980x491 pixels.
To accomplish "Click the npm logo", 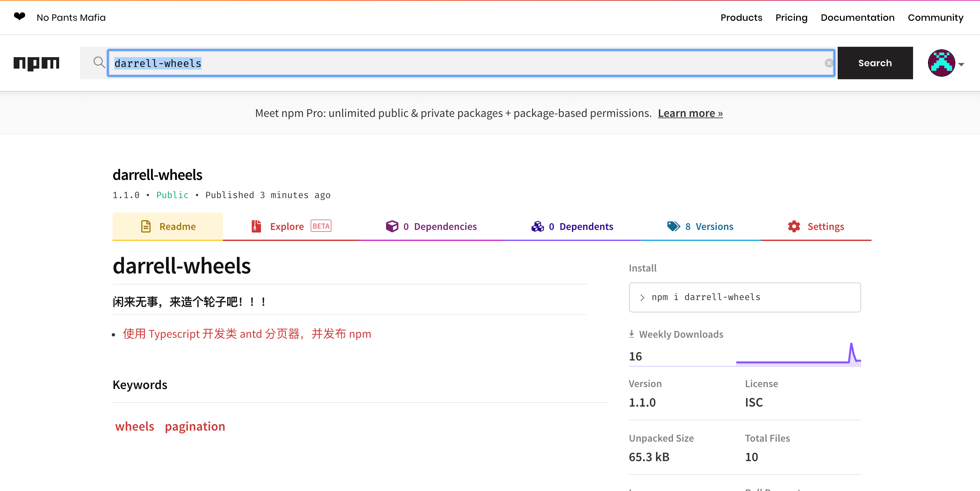I will pos(36,63).
